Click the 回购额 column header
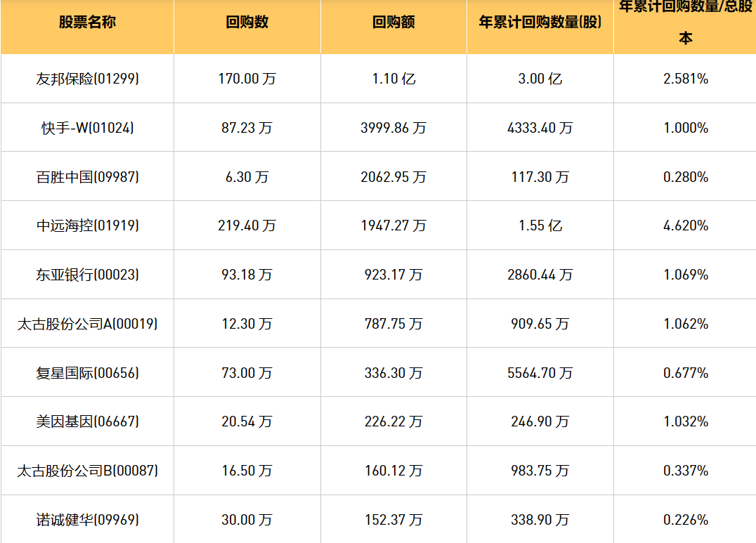Viewport: 756px width, 543px height. (x=393, y=22)
